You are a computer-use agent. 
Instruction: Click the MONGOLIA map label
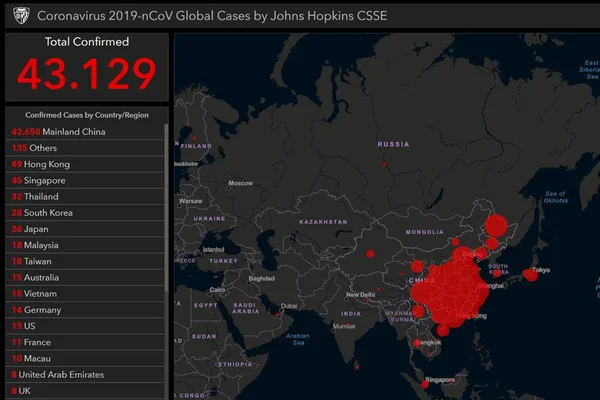coord(425,232)
